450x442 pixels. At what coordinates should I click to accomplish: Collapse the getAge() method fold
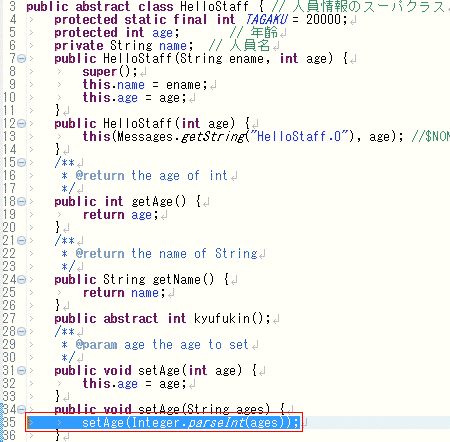pyautogui.click(x=21, y=202)
